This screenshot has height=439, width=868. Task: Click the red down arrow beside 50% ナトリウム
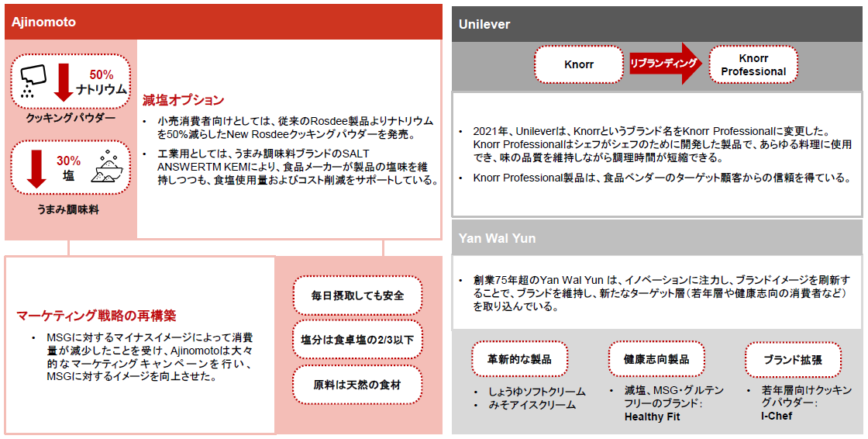click(x=64, y=82)
